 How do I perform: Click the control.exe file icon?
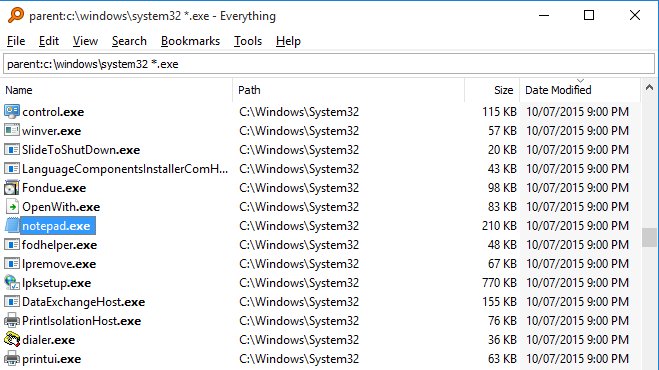click(x=12, y=111)
